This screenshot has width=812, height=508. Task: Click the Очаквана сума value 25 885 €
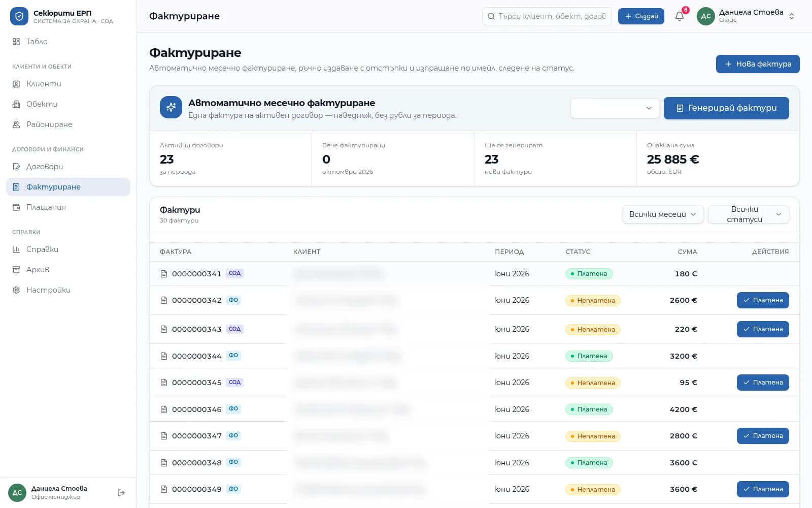click(673, 160)
